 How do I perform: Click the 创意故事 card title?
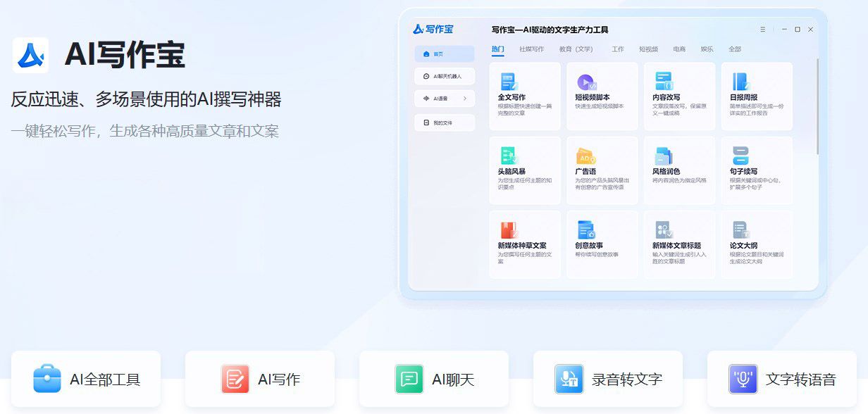point(589,246)
